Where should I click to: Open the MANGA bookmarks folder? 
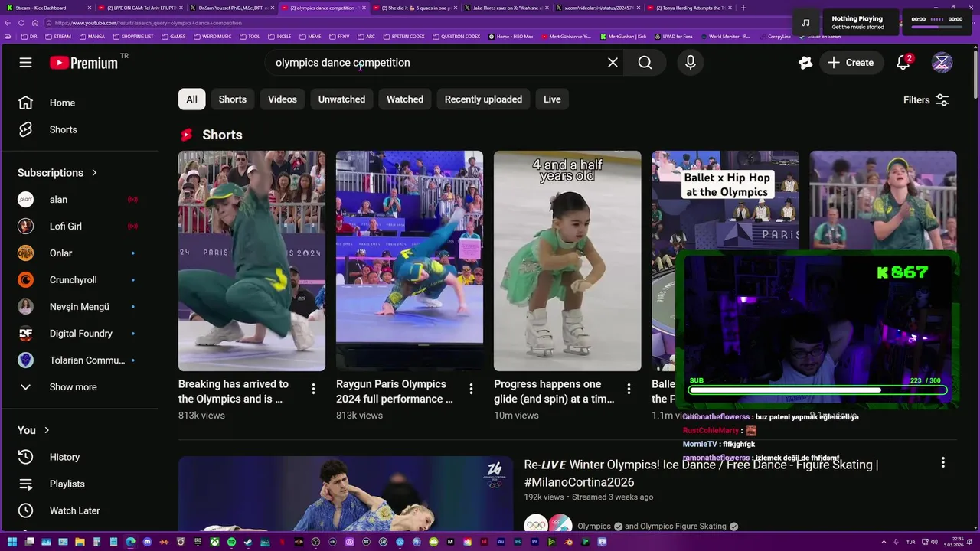[x=92, y=36]
